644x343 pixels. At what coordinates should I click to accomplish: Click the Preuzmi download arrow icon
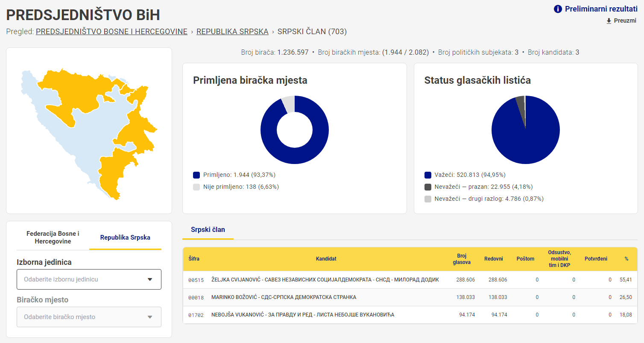(x=609, y=21)
